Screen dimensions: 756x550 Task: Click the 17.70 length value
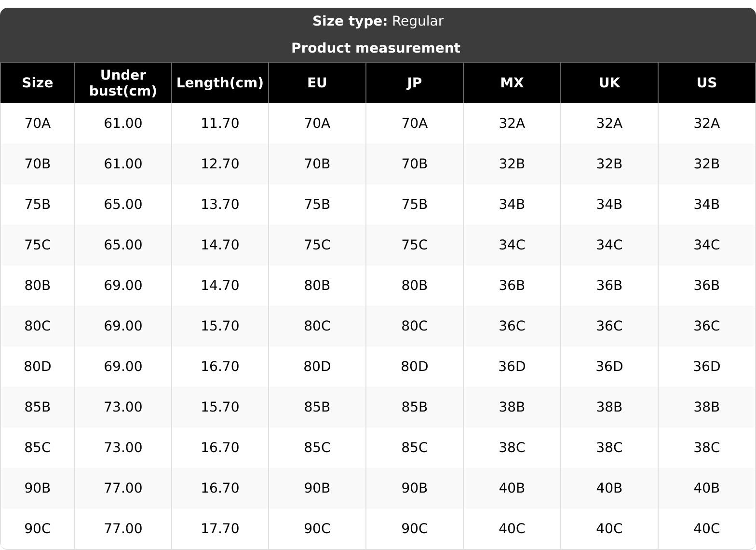(220, 529)
